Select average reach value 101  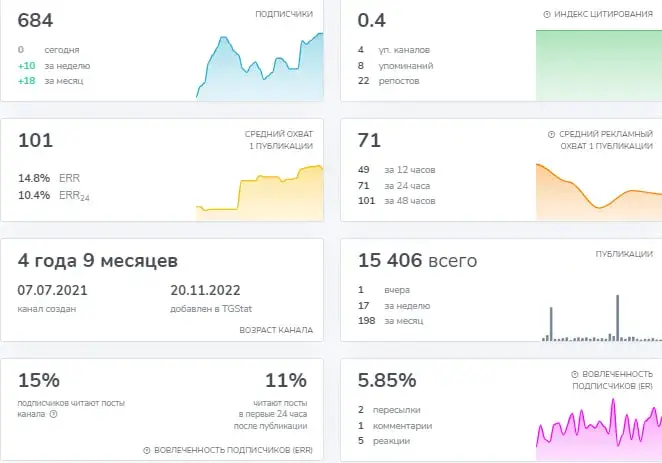click(35, 140)
